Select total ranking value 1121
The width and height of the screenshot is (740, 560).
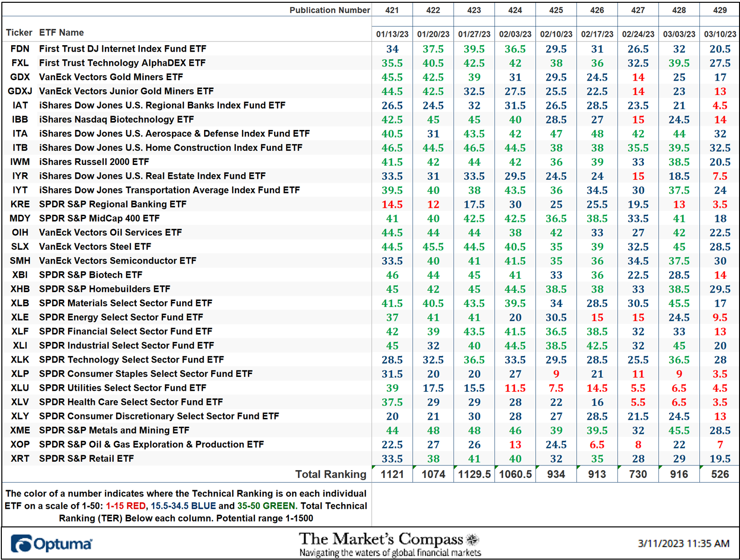point(392,474)
